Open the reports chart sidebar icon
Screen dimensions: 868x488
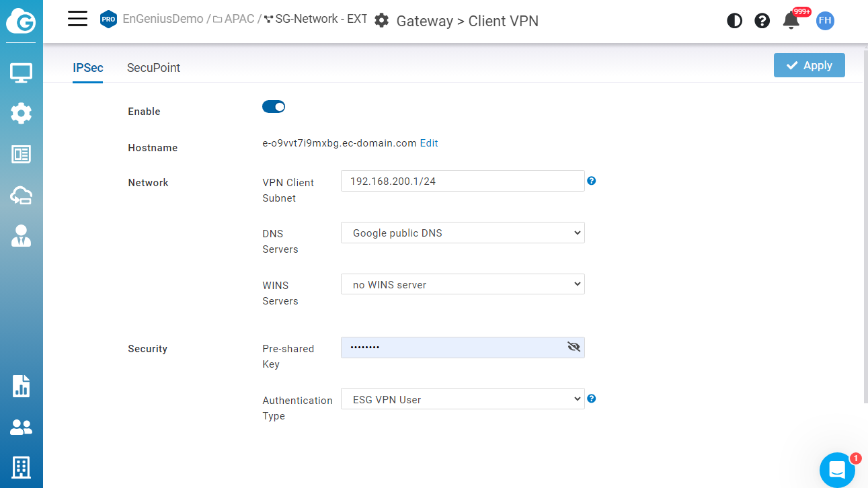pos(22,387)
